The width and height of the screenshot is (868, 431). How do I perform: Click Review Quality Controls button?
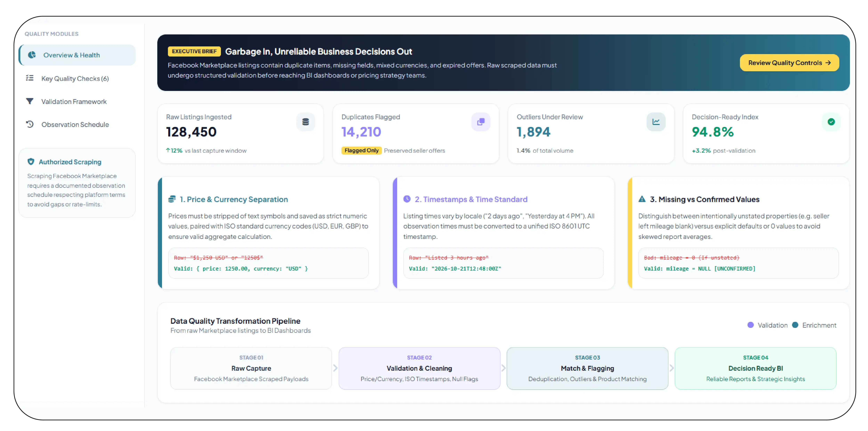(x=789, y=63)
